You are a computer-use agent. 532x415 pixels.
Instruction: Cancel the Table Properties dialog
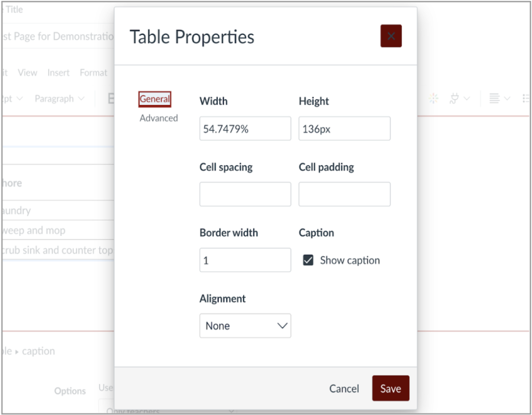point(344,388)
